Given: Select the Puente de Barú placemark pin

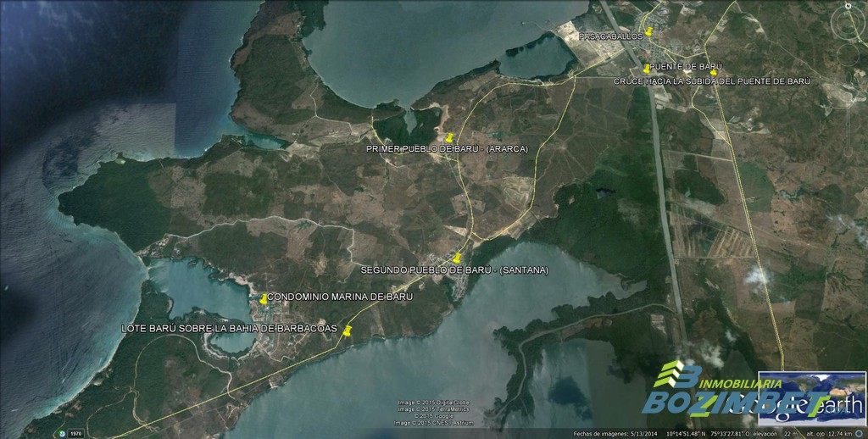Looking at the screenshot, I should tap(647, 67).
